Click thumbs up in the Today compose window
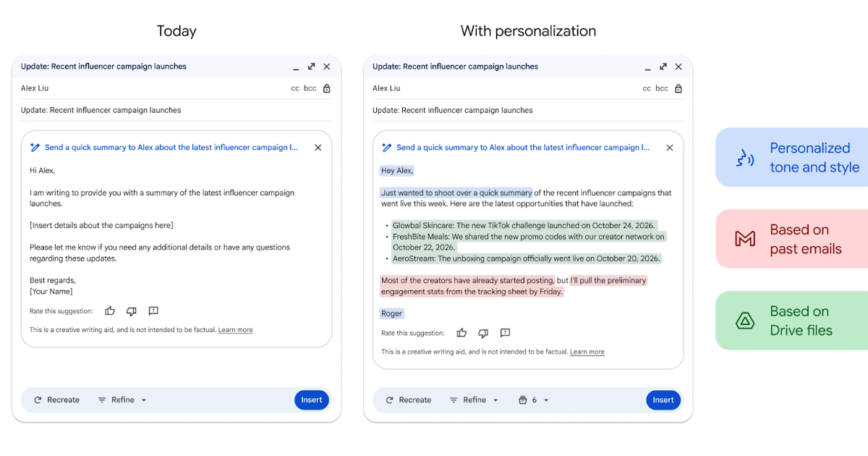 (x=110, y=311)
